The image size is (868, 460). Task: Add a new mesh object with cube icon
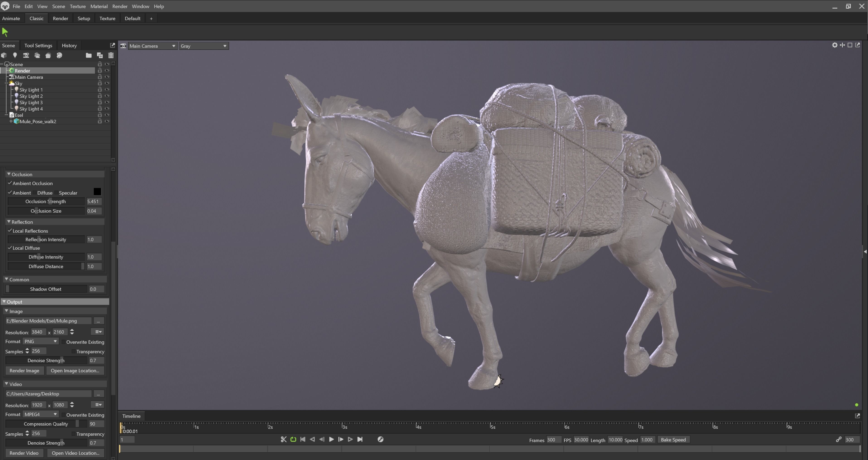4,55
